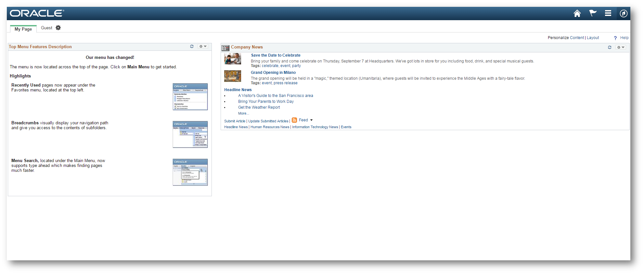The height and width of the screenshot is (274, 644).
Task: Switch to the Guest tab
Action: (46, 28)
